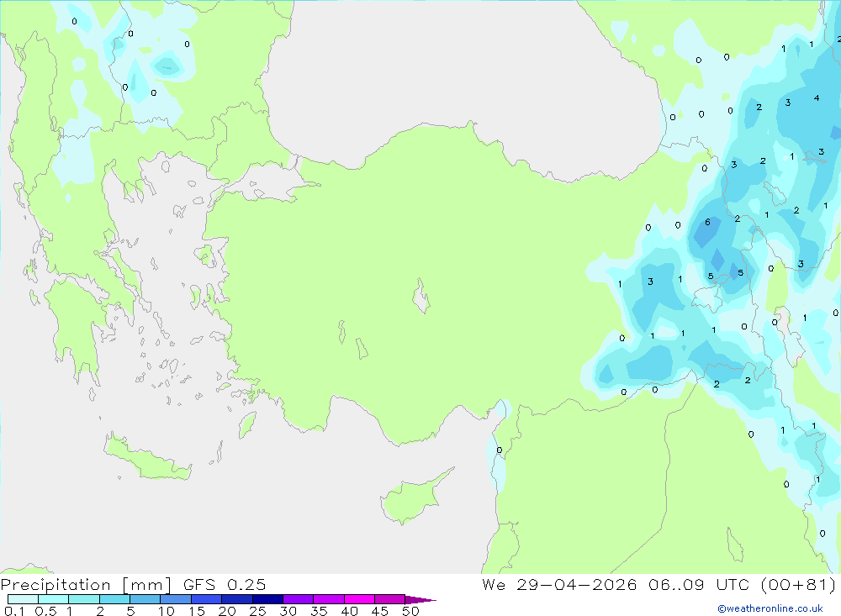
Task: Select the 40–45 mm magenta legend swatch
Action: click(x=359, y=599)
